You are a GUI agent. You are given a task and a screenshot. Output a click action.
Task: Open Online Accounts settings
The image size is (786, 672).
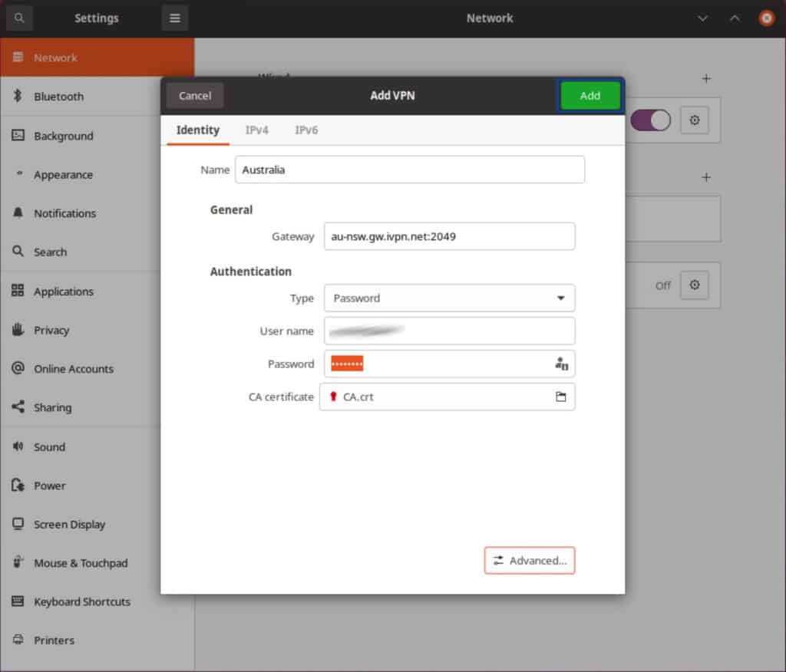click(80, 369)
